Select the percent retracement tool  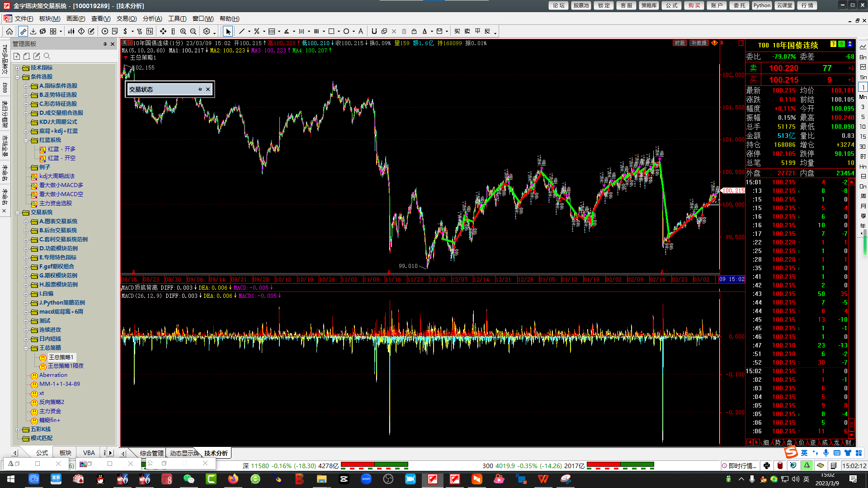click(x=257, y=31)
